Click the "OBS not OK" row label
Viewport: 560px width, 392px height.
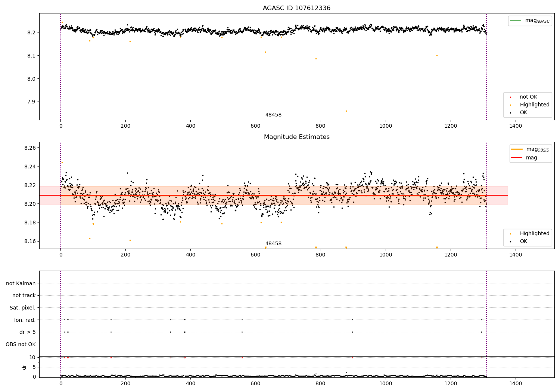point(21,344)
